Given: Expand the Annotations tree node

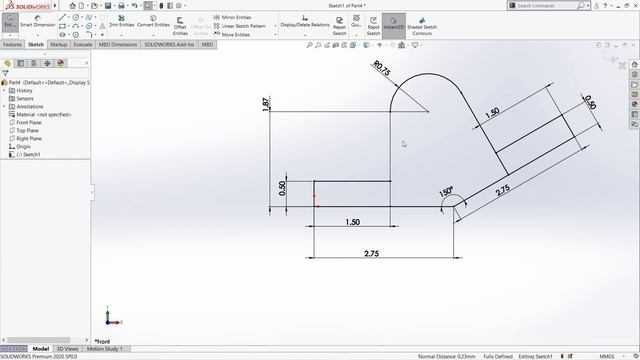Looking at the screenshot, I should (x=4, y=107).
